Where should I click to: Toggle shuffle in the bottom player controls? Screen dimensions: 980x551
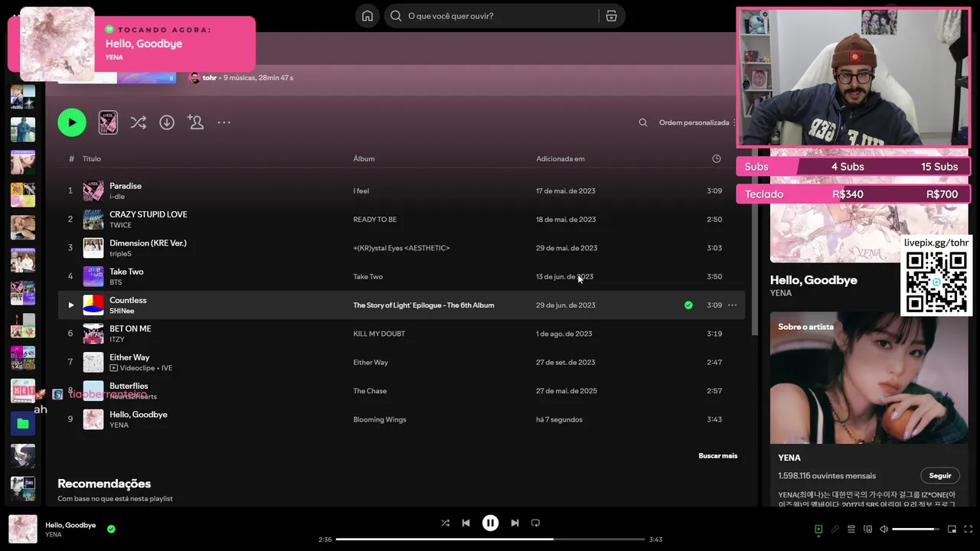[x=446, y=523]
